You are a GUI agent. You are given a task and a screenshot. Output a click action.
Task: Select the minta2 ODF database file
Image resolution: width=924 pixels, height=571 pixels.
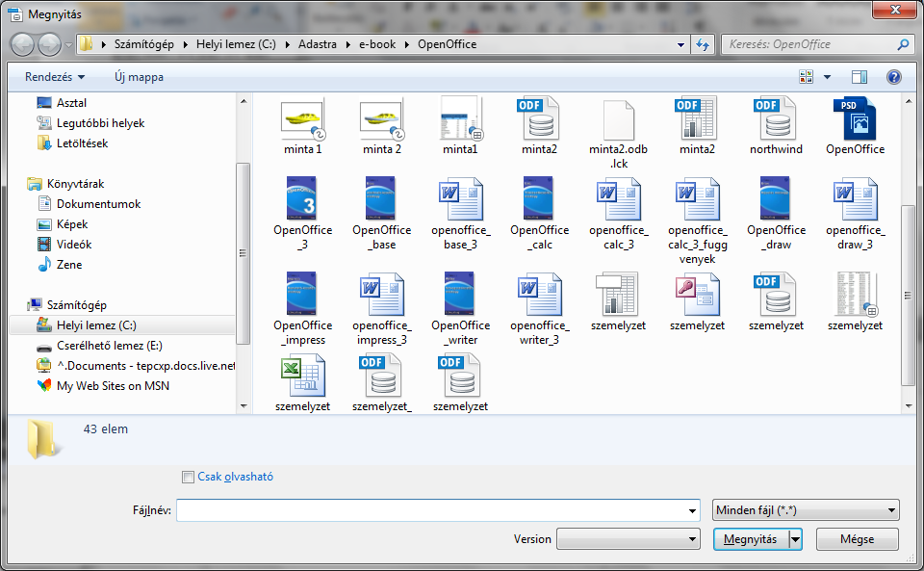[539, 126]
